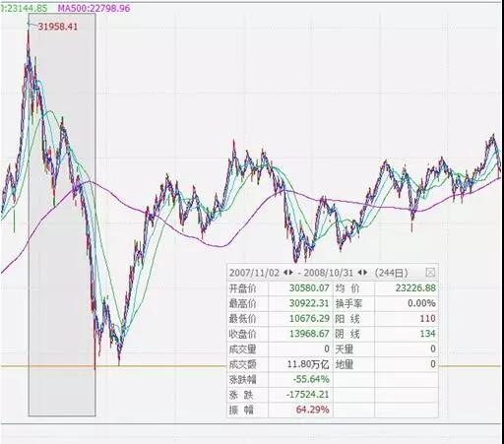The width and height of the screenshot is (504, 444).
Task: Select the gray shaded date range region
Action: pyautogui.click(x=62, y=215)
